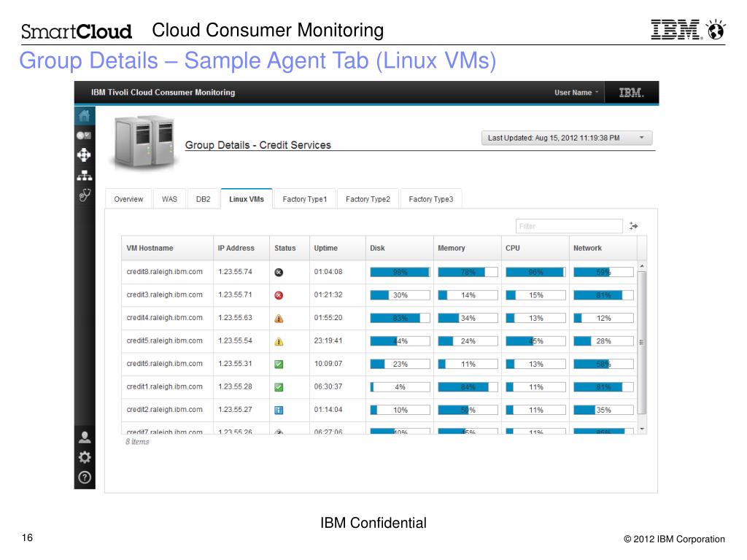Select hostname credit2.raleigh.ibm.com
The width and height of the screenshot is (747, 560).
[164, 410]
